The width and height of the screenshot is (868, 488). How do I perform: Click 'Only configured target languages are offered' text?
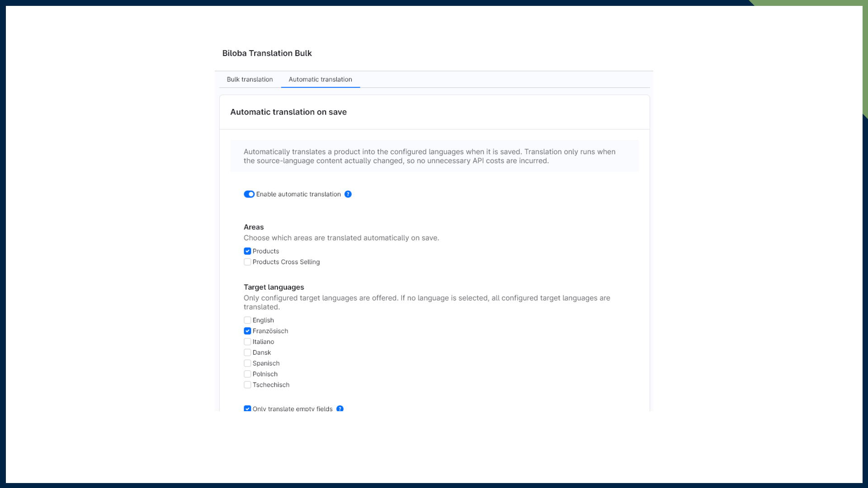tap(427, 303)
